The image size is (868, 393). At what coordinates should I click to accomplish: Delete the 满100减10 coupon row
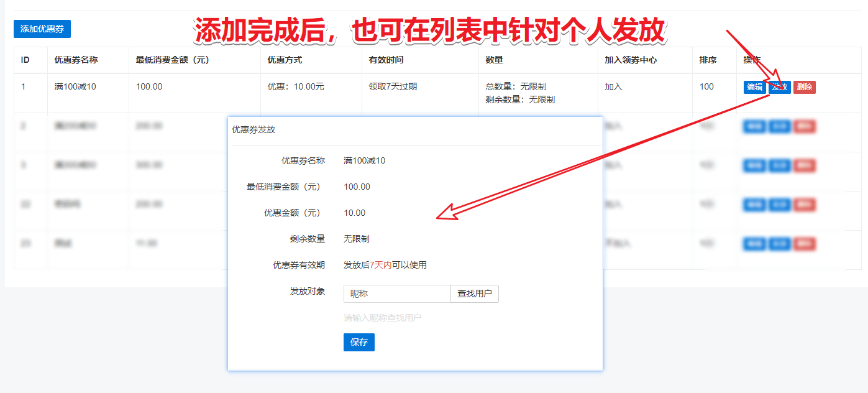804,87
